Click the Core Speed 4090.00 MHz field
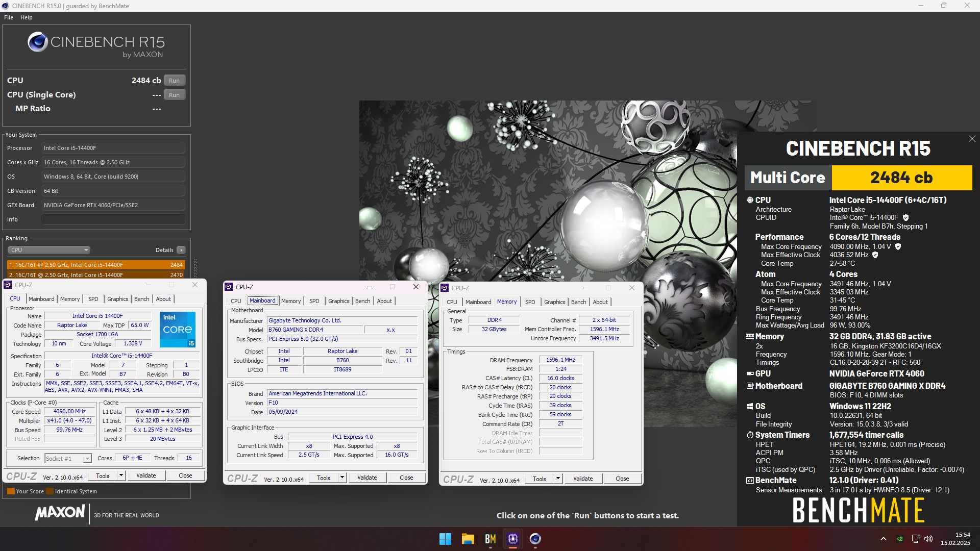 (x=69, y=411)
